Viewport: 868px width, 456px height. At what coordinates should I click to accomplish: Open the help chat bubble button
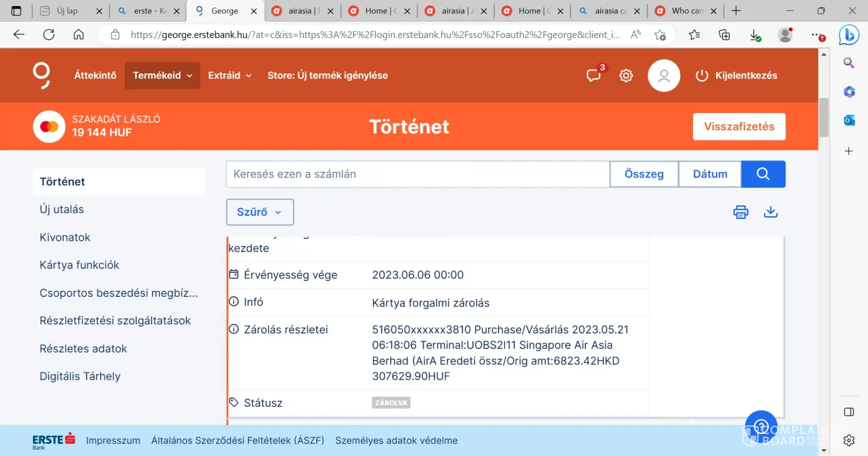(761, 427)
